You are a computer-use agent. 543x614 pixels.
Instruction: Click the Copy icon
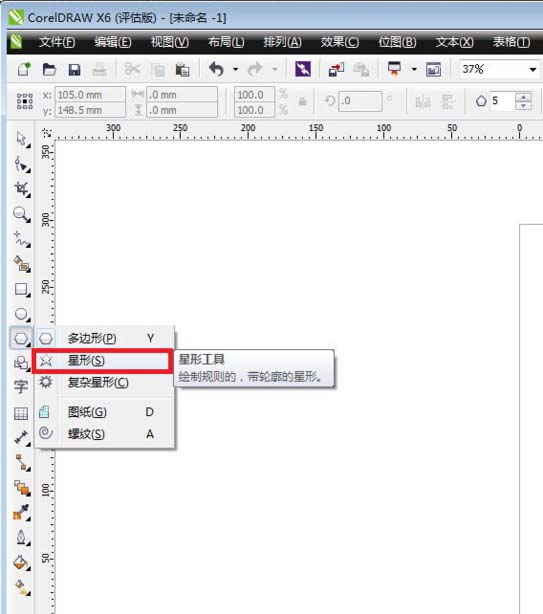pyautogui.click(x=158, y=70)
